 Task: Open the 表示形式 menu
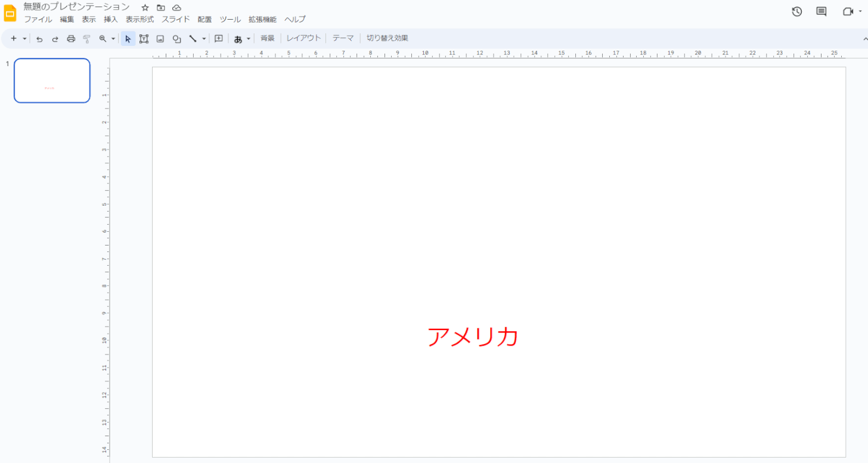click(139, 20)
